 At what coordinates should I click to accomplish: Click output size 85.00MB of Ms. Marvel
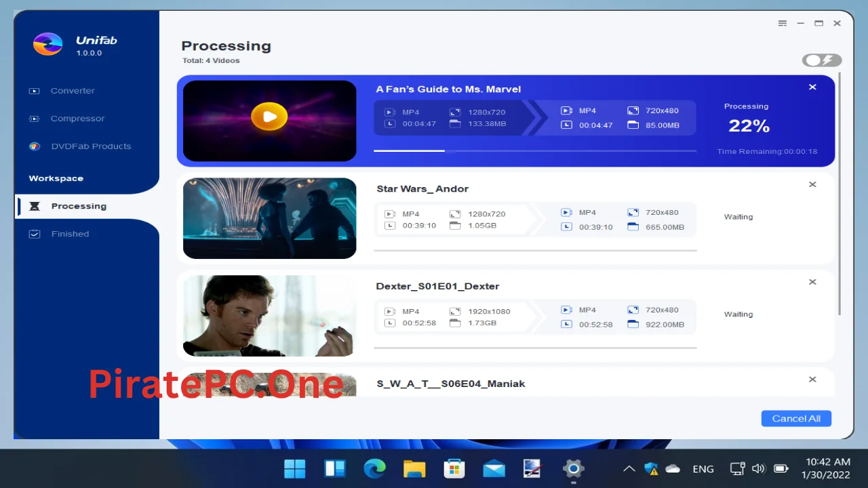663,125
